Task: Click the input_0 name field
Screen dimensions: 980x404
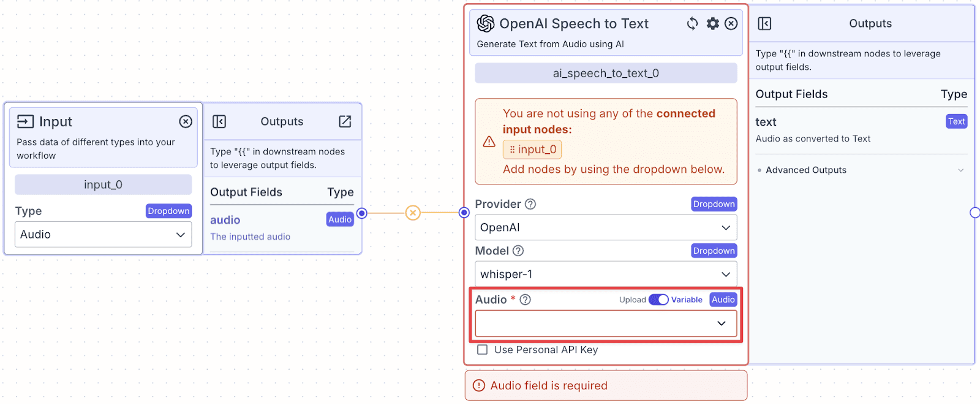Action: click(103, 185)
